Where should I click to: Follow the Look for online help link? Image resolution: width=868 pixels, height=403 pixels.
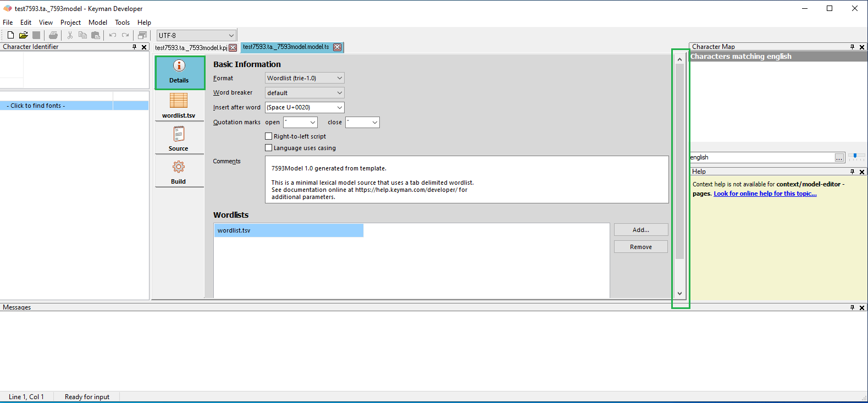pyautogui.click(x=765, y=194)
